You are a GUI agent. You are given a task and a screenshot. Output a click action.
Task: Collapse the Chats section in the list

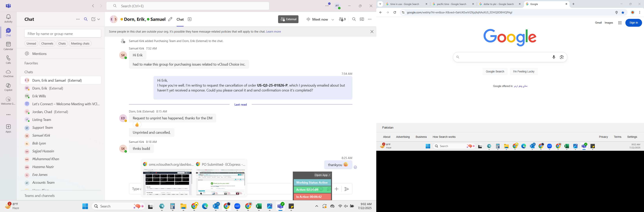point(29,72)
